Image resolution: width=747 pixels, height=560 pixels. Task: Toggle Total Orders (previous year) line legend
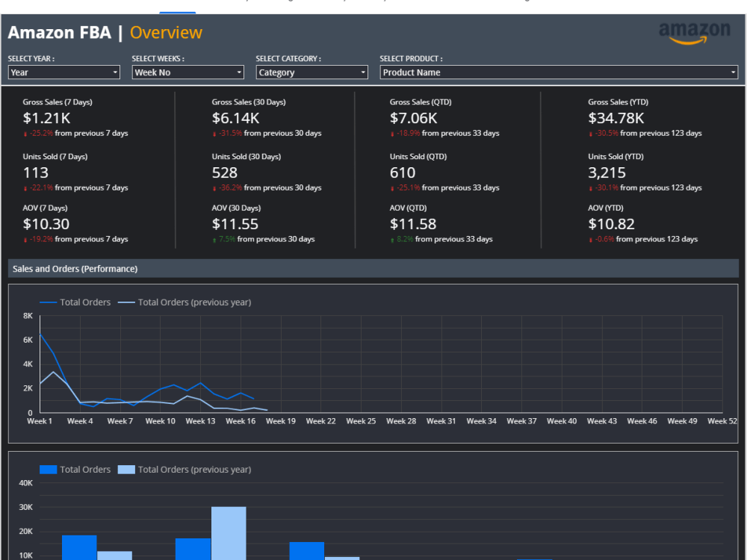pyautogui.click(x=185, y=302)
